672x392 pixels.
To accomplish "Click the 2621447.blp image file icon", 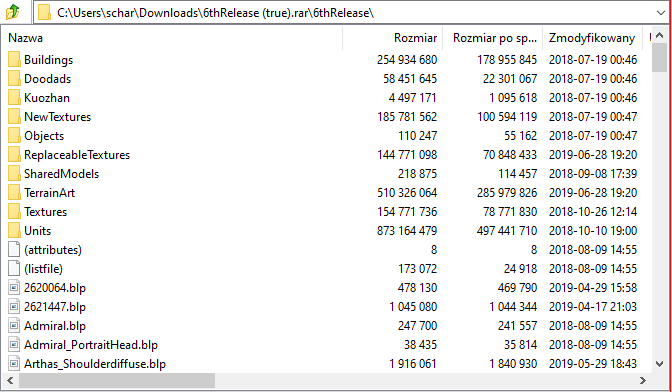I will coord(14,307).
